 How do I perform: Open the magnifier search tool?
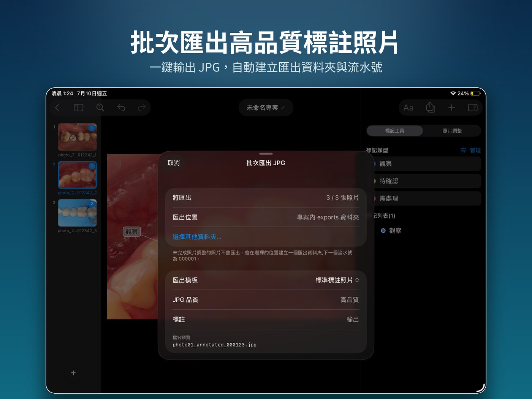click(100, 108)
